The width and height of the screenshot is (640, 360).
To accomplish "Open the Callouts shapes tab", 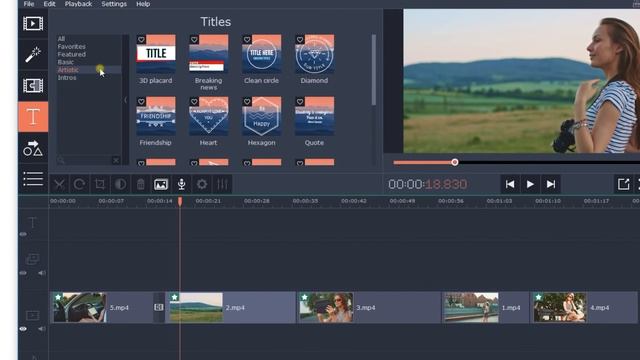I will (33, 148).
